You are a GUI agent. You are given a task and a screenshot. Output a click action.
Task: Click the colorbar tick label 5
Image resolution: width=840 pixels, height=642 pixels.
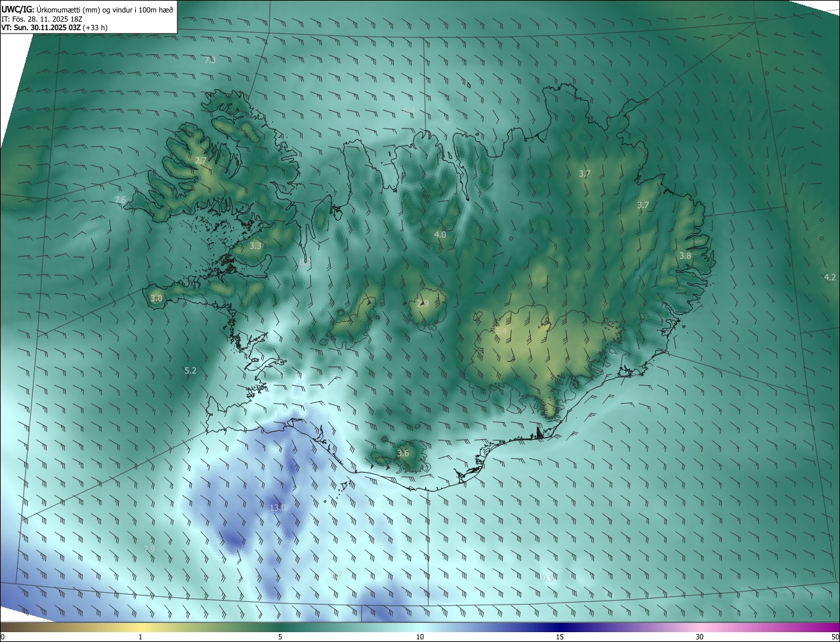280,637
